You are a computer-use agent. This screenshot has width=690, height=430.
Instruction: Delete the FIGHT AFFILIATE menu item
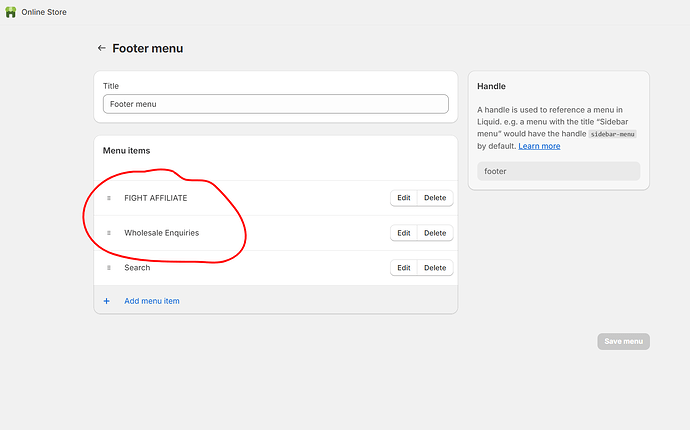(x=435, y=198)
